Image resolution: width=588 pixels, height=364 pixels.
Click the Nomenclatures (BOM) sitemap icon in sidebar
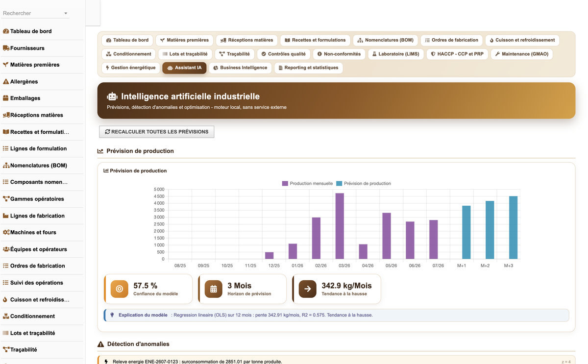[6, 166]
